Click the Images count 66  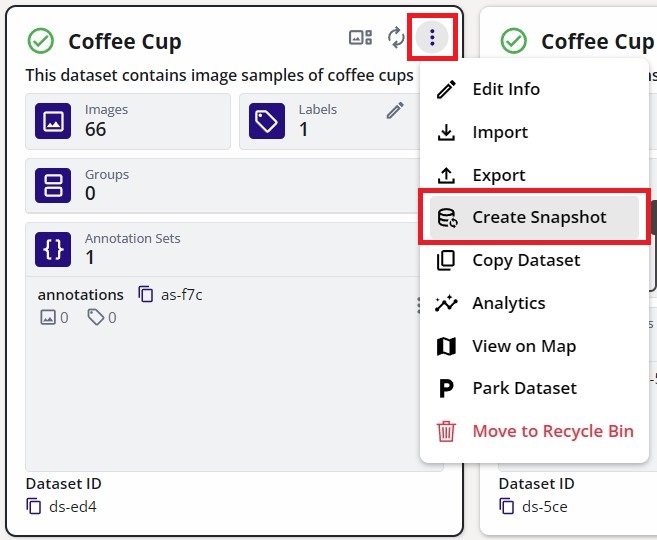[x=96, y=129]
